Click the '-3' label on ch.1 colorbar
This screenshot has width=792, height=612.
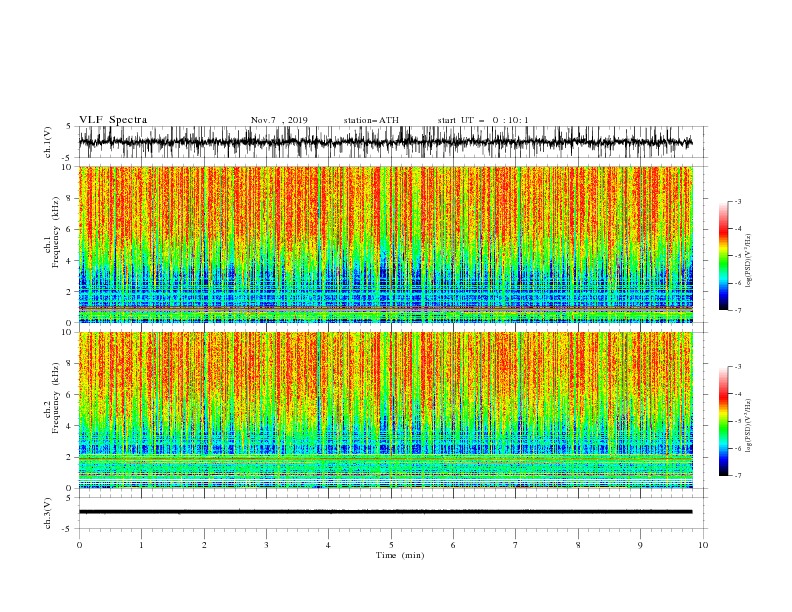coord(737,201)
